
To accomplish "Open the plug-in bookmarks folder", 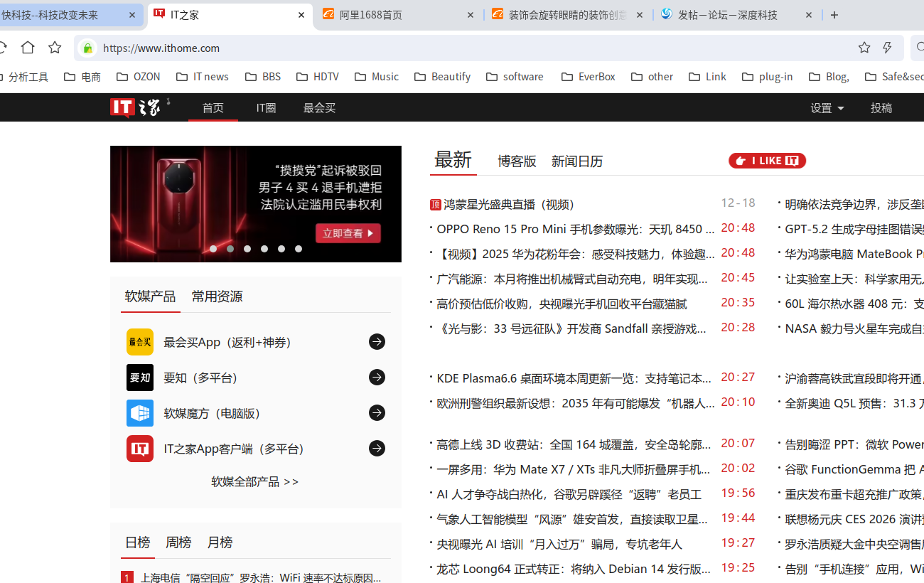I will point(768,77).
